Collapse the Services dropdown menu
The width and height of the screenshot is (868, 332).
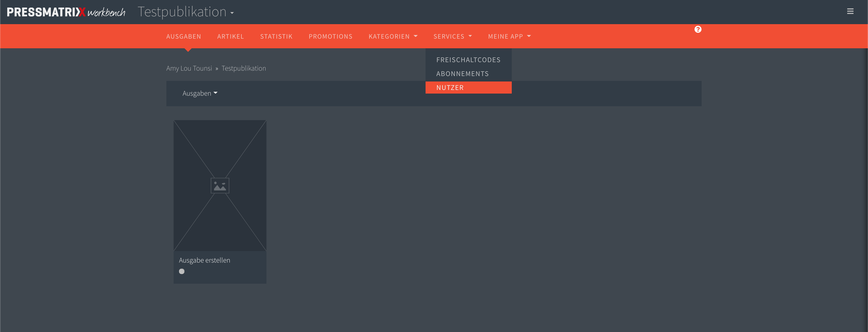point(452,37)
